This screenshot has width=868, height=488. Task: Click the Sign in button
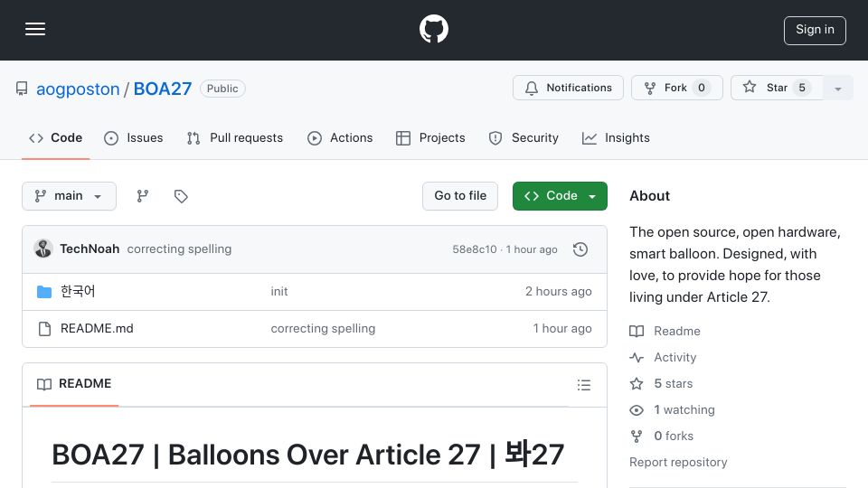815,31
